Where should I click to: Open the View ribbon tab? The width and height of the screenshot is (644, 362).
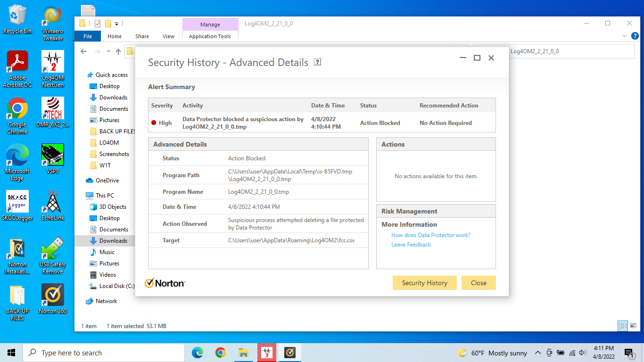168,36
